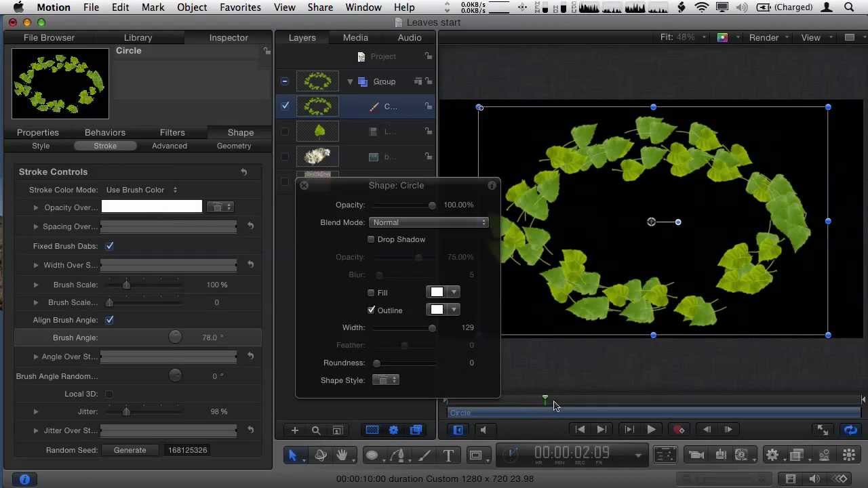This screenshot has width=868, height=488.
Task: Select the 3D Transform tool
Action: click(320, 455)
